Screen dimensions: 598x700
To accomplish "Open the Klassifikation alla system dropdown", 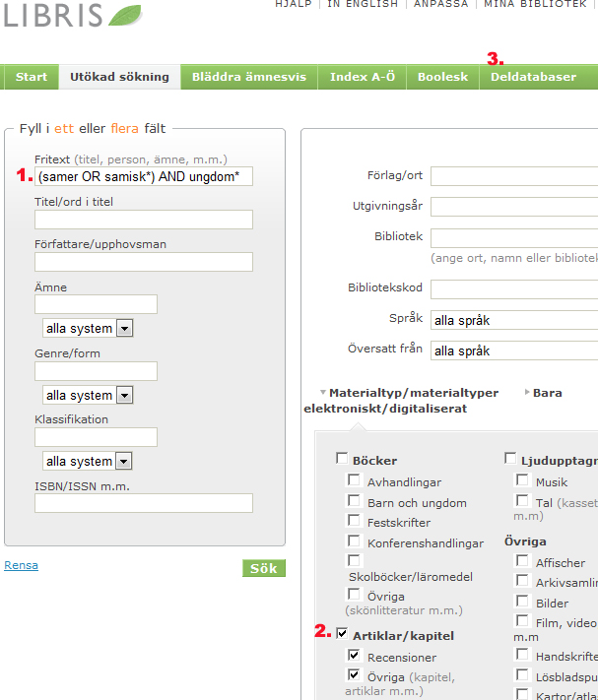I will coord(87,461).
